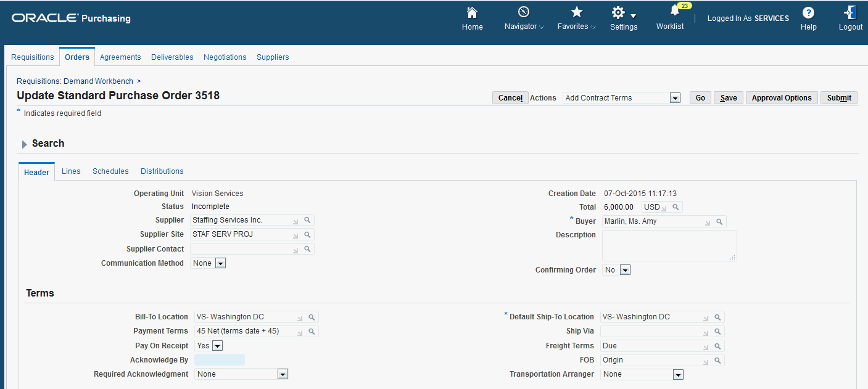Click the FOB input field
The height and width of the screenshot is (389, 868).
click(656, 360)
